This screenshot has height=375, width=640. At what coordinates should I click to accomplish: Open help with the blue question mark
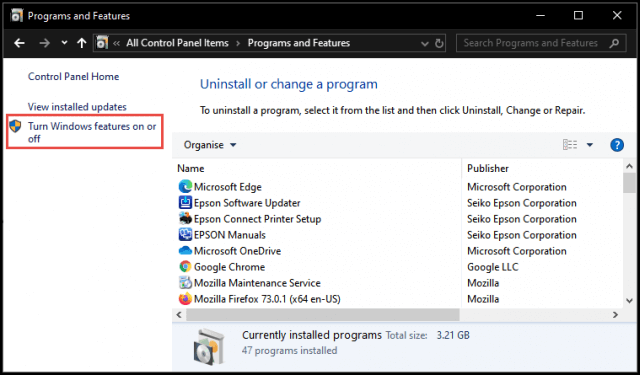tap(617, 145)
